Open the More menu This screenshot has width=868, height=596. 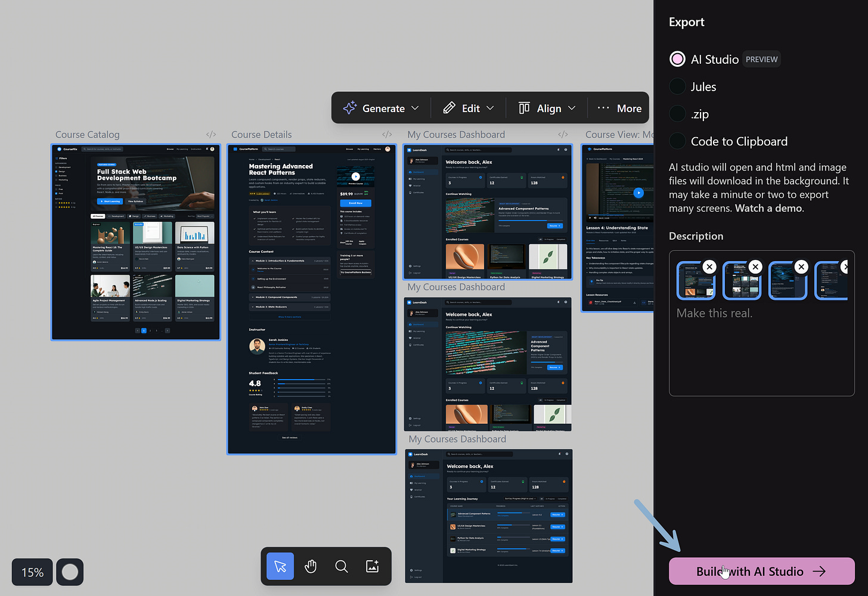619,108
